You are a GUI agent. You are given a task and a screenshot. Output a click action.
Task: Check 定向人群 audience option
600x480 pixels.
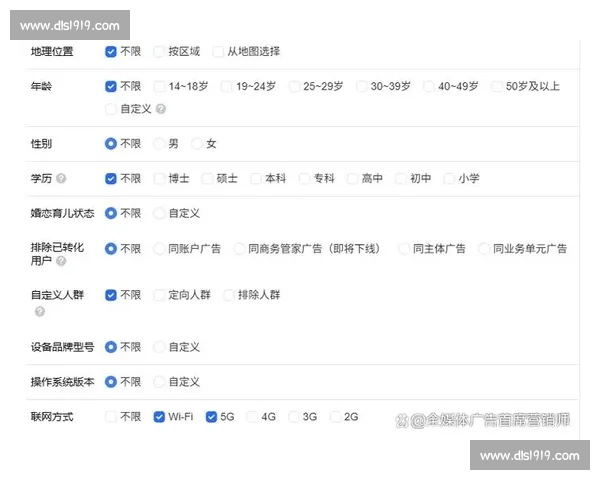(159, 295)
